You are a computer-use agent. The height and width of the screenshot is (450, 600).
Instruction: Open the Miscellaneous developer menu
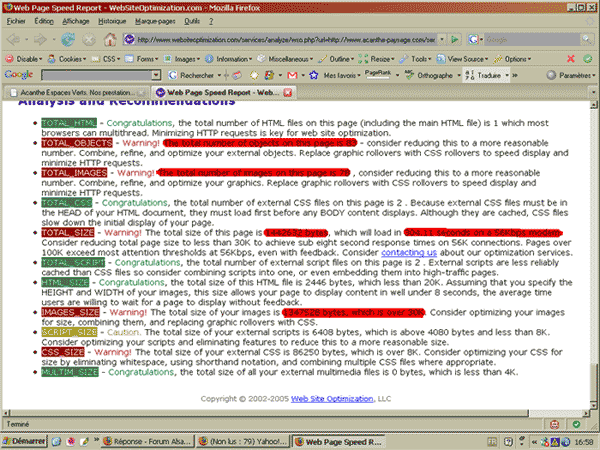pos(285,59)
